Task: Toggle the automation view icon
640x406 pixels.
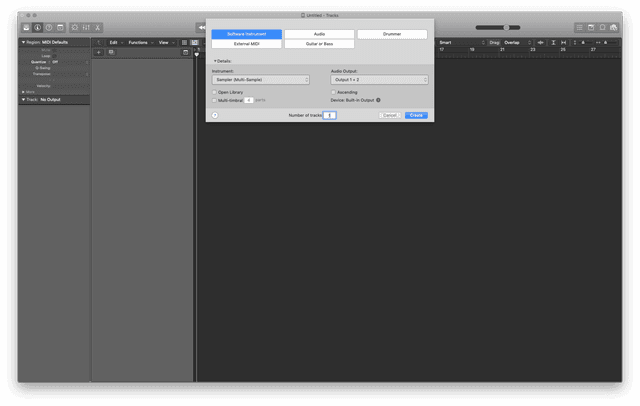Action: (195, 42)
